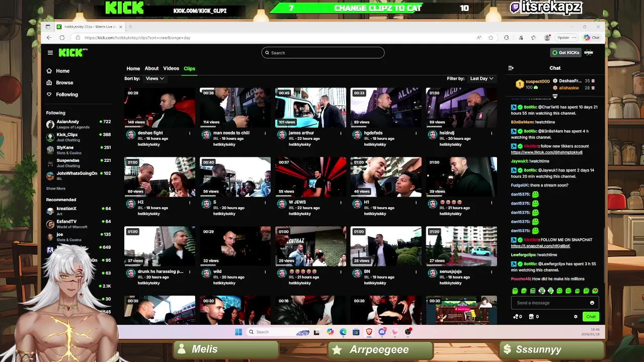Open the user avatar menu top right
The height and width of the screenshot is (362, 644).
(x=589, y=52)
